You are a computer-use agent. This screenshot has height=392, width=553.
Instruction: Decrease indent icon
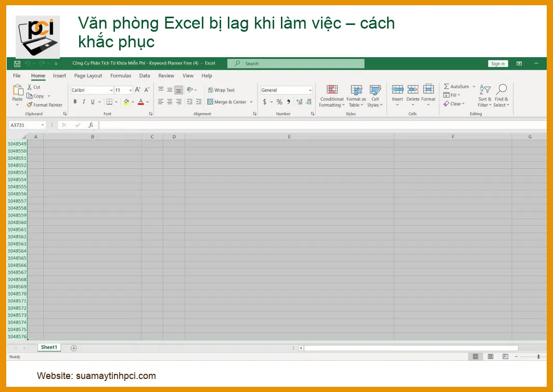click(190, 101)
